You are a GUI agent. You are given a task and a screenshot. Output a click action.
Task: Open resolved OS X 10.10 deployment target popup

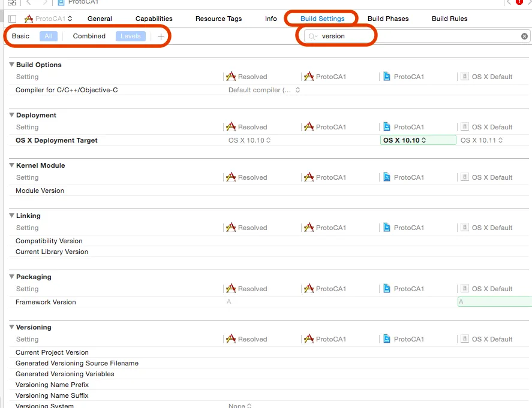[x=250, y=140]
